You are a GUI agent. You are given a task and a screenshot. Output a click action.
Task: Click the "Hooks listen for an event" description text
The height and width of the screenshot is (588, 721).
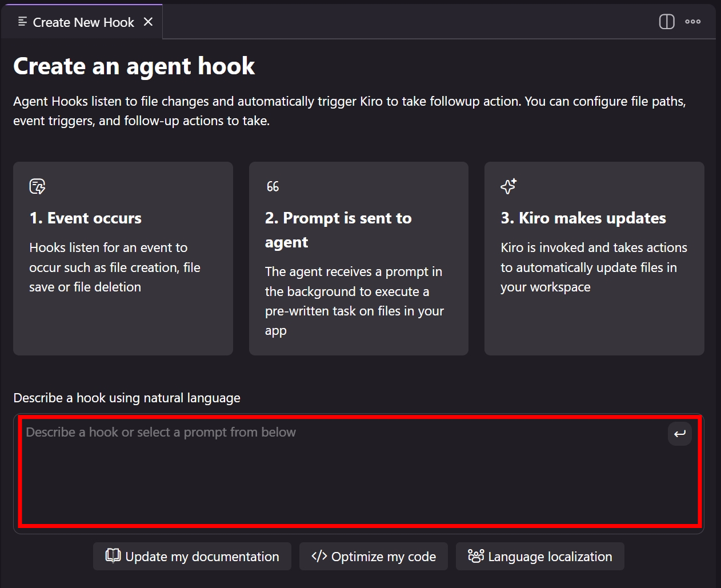tap(115, 267)
